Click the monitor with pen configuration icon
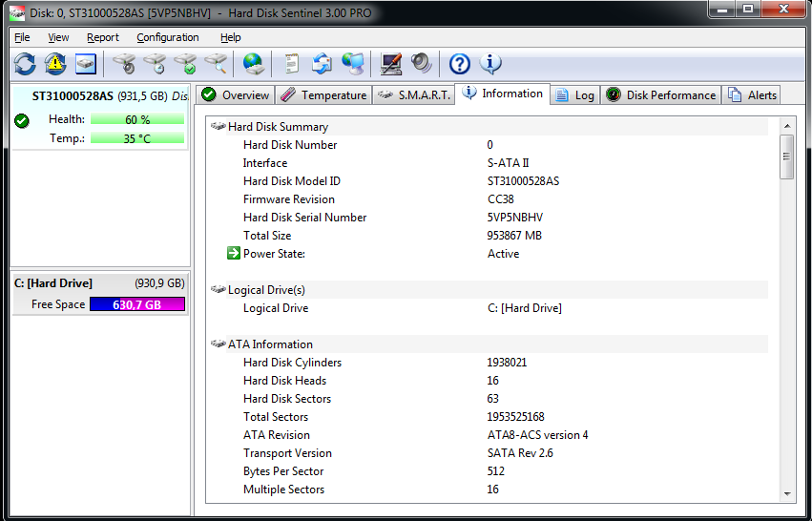The width and height of the screenshot is (812, 521). [391, 64]
